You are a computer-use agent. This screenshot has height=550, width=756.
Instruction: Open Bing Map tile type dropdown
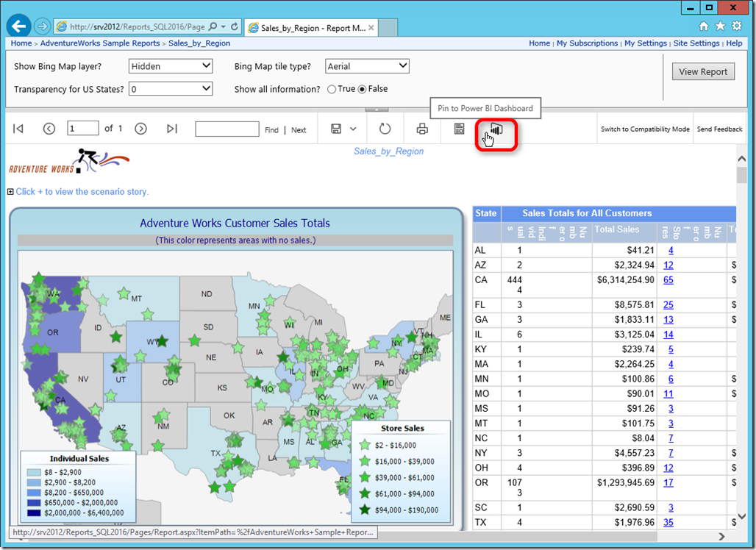click(368, 66)
